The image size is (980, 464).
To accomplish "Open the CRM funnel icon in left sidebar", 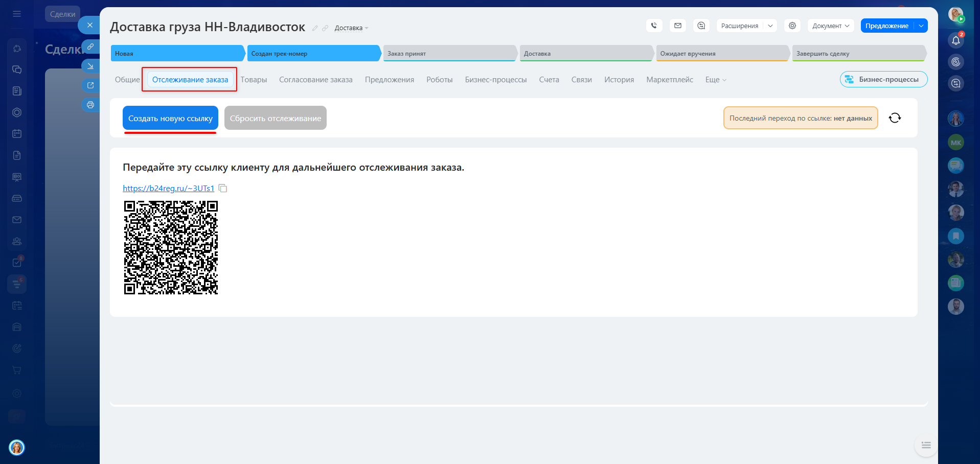I will pos(17,284).
